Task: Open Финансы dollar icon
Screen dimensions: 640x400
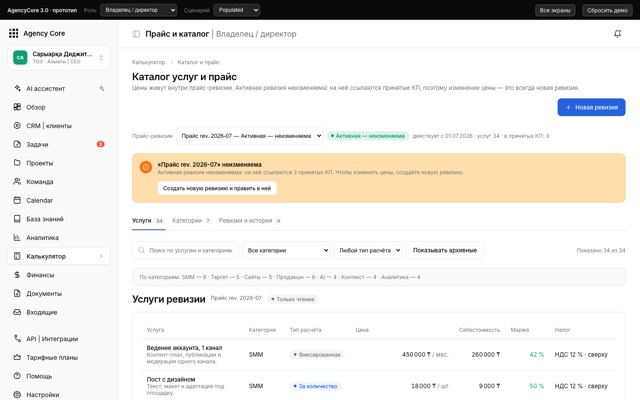Action: pyautogui.click(x=17, y=275)
